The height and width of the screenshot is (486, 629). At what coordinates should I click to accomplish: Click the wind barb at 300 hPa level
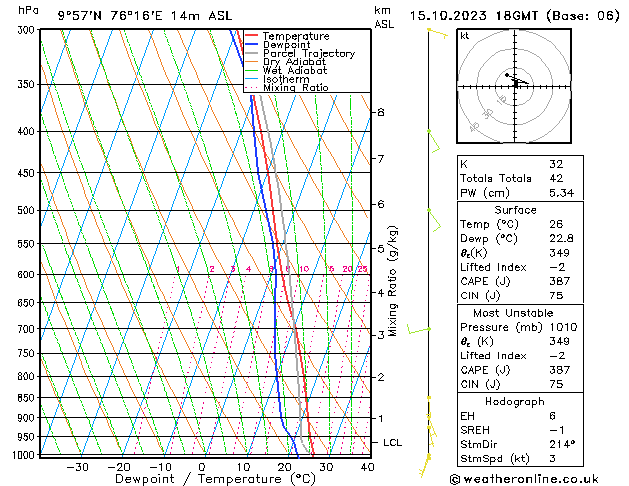[438, 33]
